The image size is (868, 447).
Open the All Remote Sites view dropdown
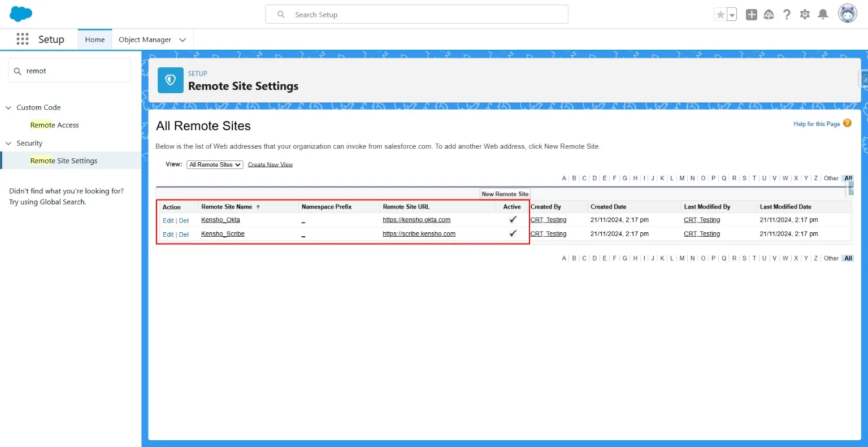(215, 164)
